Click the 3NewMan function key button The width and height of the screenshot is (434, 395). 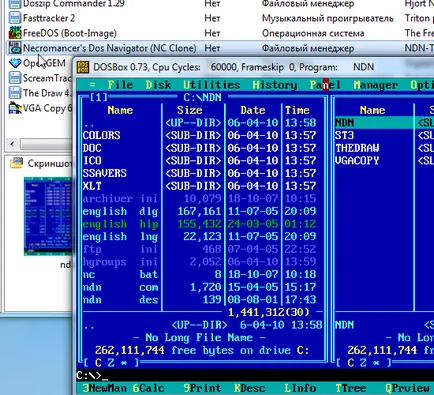(x=104, y=388)
